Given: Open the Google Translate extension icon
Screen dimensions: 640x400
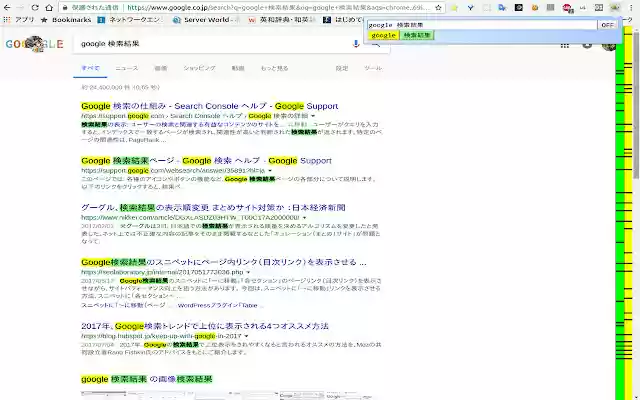Looking at the screenshot, I should click(x=502, y=8).
